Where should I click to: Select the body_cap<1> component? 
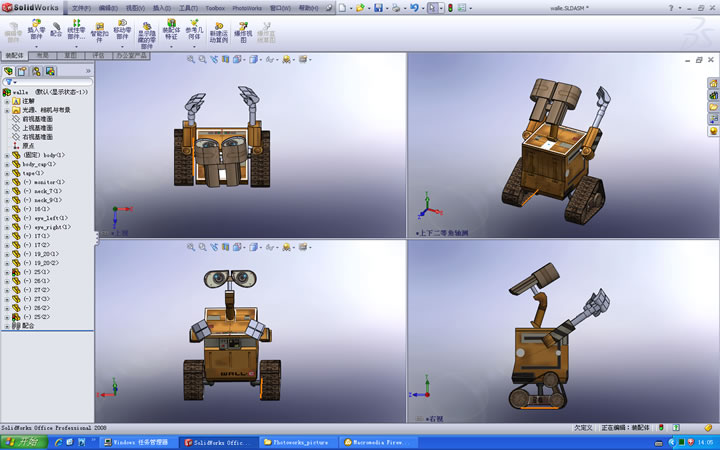click(x=39, y=164)
